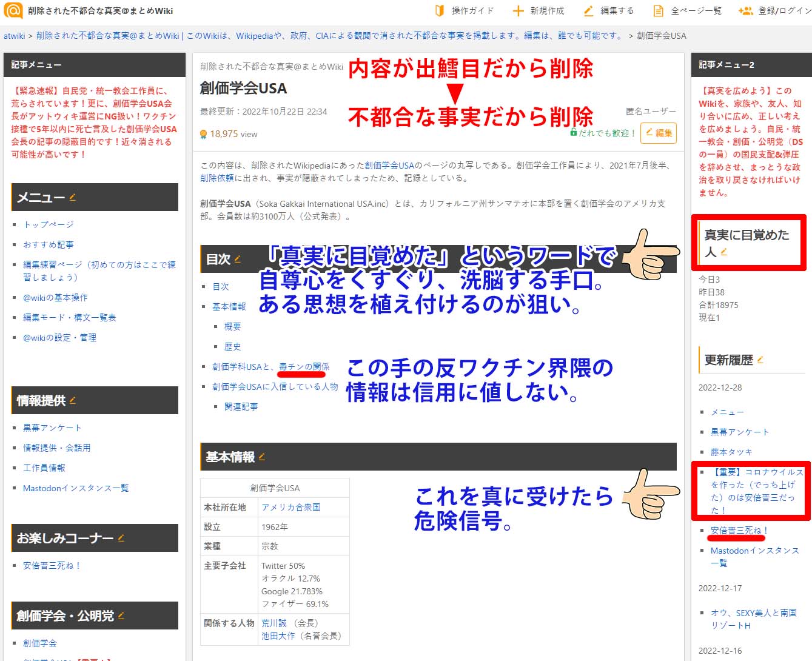Open 黒幕アンケート in 更新履歴 list
The height and width of the screenshot is (661, 812).
740,432
